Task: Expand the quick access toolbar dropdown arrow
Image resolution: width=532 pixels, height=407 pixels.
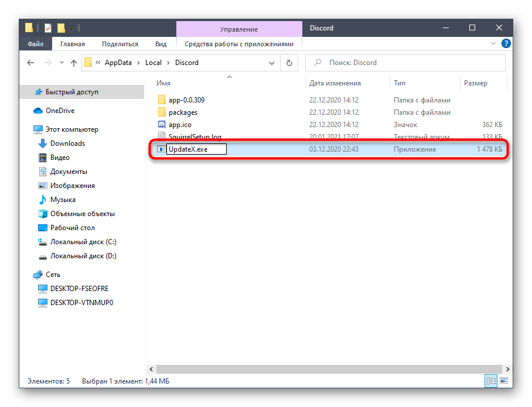Action: (x=71, y=28)
